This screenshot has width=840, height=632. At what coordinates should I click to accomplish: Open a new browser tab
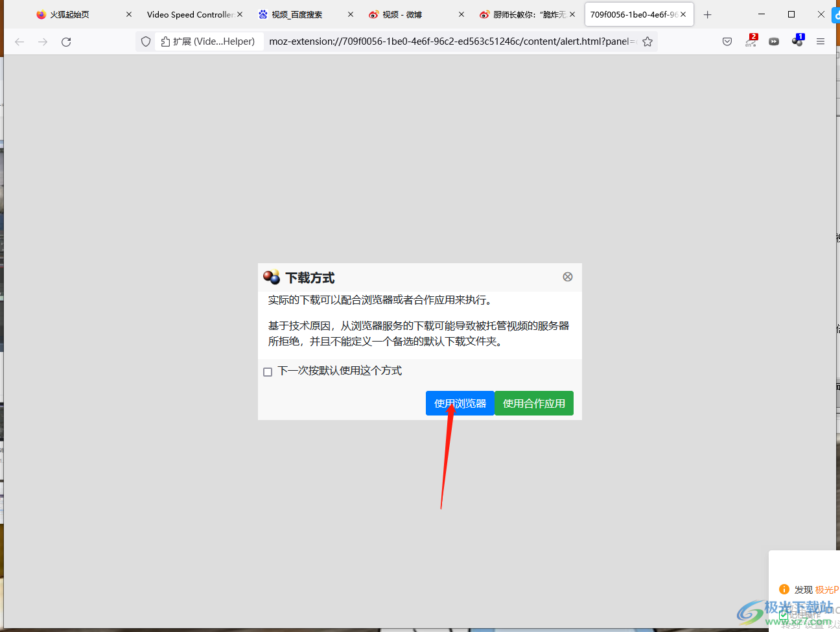708,14
